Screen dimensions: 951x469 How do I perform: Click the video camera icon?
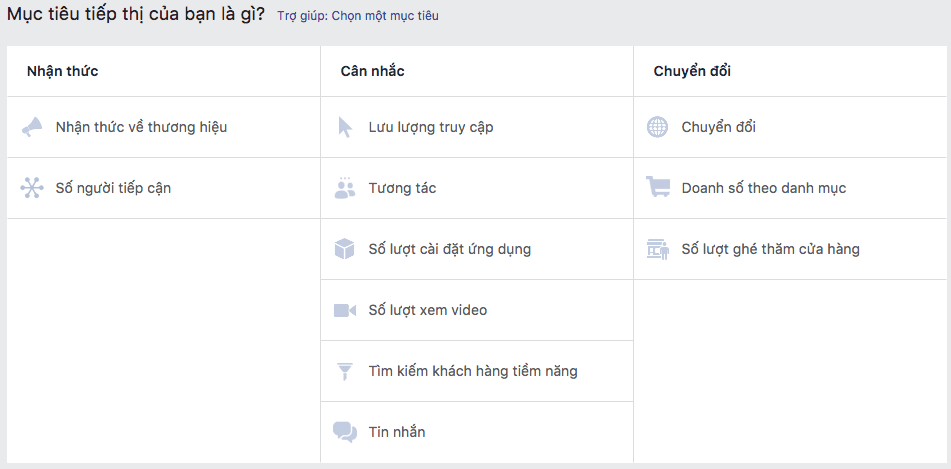click(x=345, y=310)
